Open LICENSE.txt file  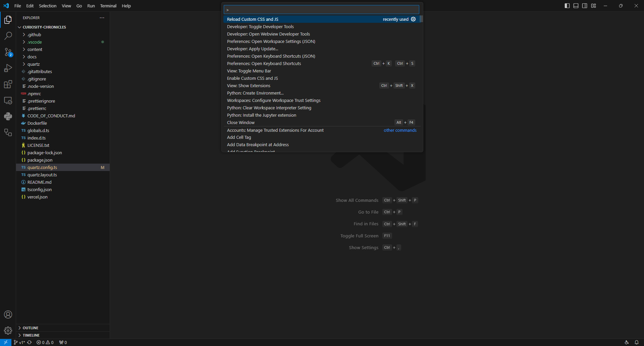tap(63, 145)
